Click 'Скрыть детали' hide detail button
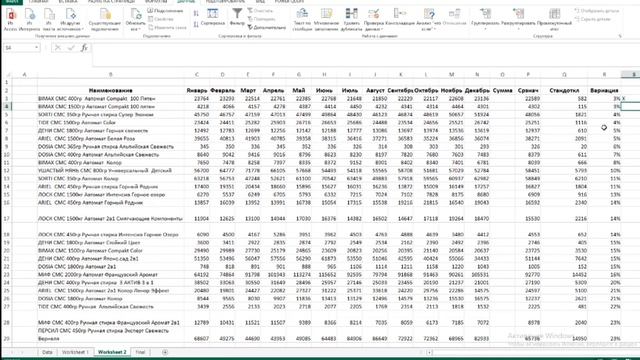This screenshot has height=360, width=640. click(x=593, y=19)
